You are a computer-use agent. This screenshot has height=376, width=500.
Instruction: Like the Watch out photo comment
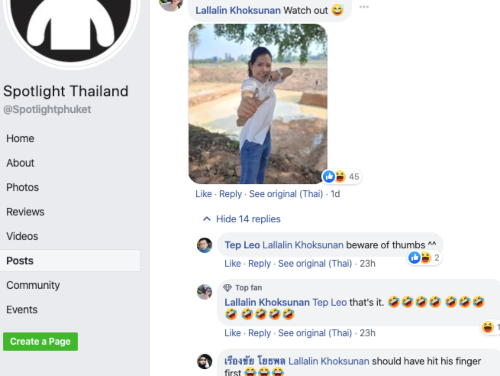click(204, 194)
